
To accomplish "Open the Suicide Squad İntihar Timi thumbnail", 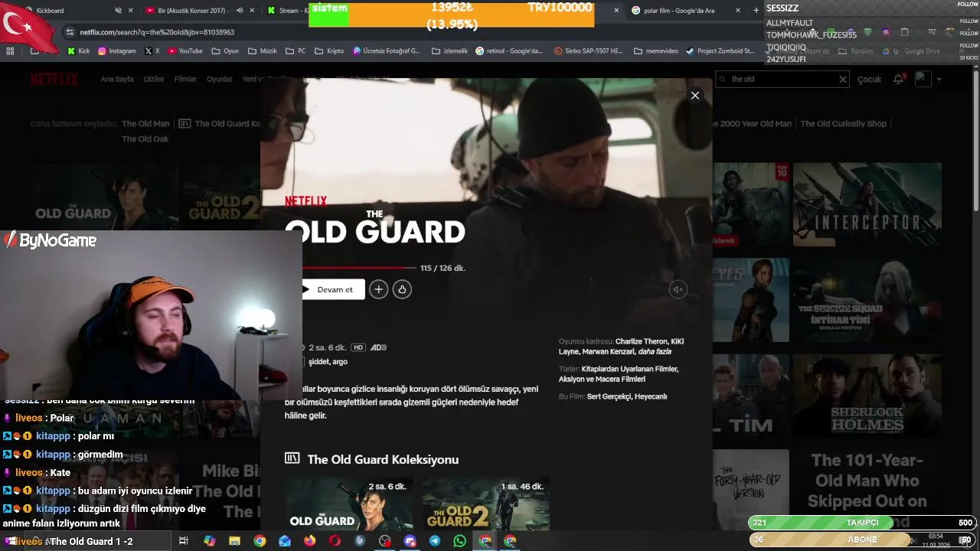I will point(867,300).
